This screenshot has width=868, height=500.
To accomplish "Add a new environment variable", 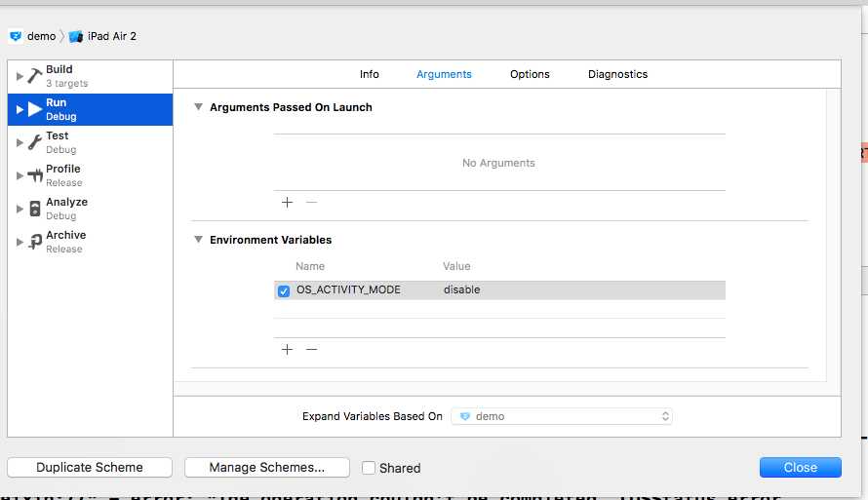I will (287, 349).
